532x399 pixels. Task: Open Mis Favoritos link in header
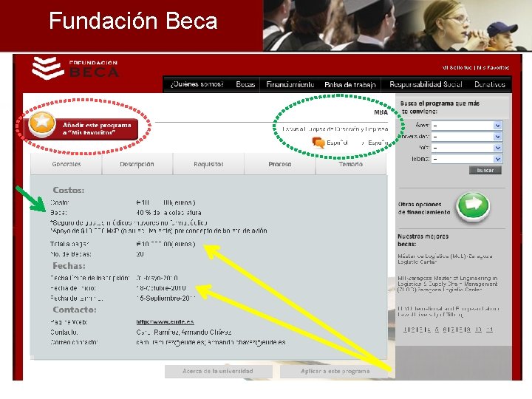click(x=493, y=68)
